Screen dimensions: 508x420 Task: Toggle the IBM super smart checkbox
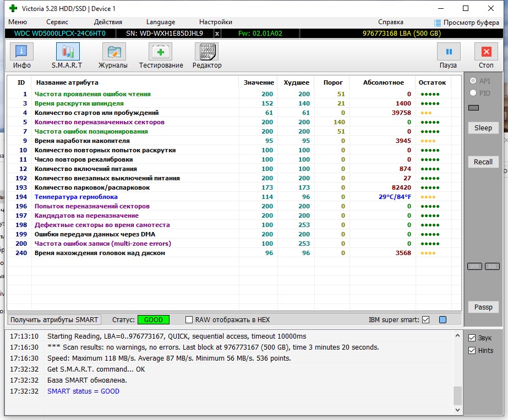(425, 320)
